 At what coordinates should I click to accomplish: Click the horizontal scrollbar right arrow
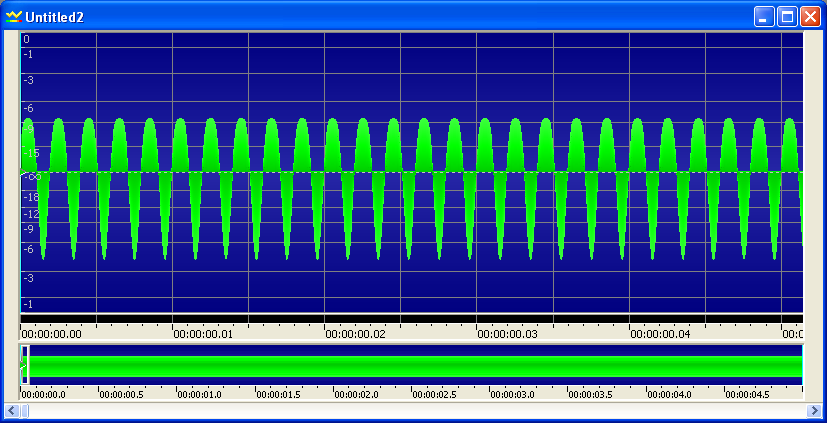(814, 410)
